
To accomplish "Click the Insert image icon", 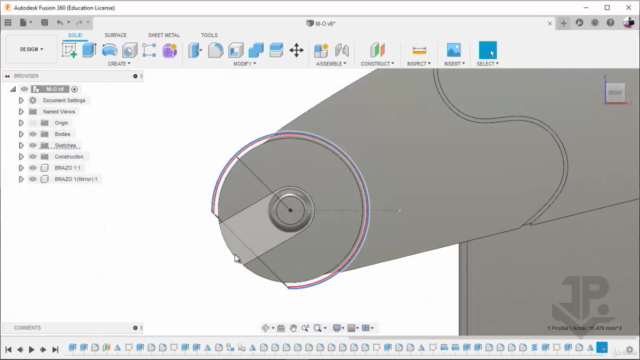I will click(x=454, y=50).
